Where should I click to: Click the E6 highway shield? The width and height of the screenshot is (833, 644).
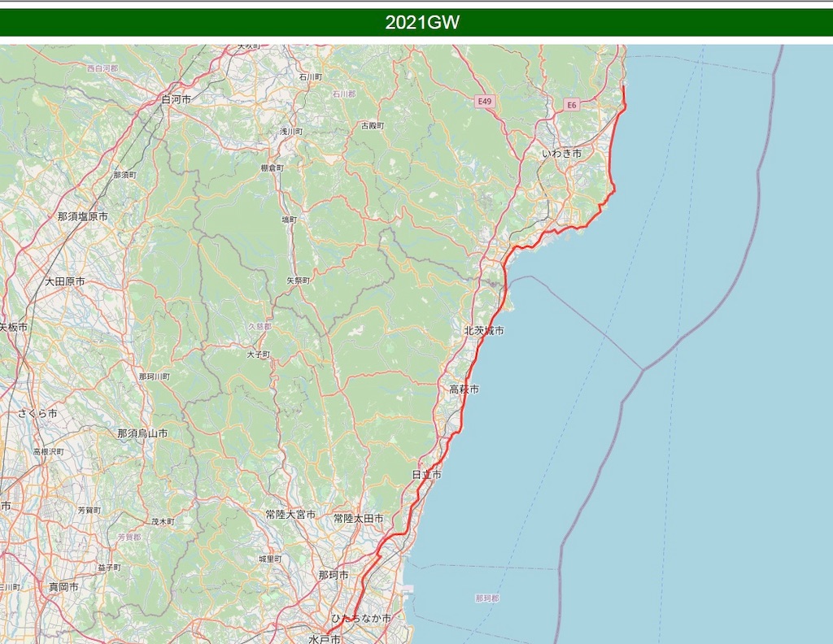tap(572, 105)
